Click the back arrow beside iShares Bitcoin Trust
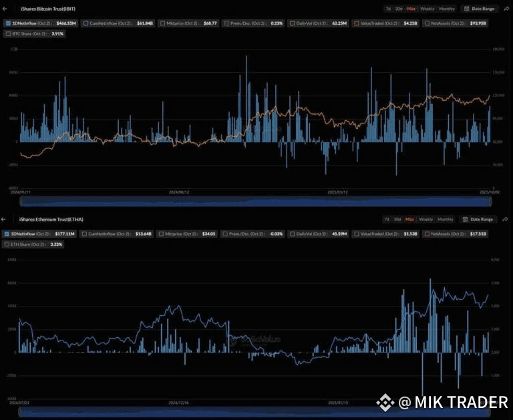The height and width of the screenshot is (420, 513). point(5,9)
